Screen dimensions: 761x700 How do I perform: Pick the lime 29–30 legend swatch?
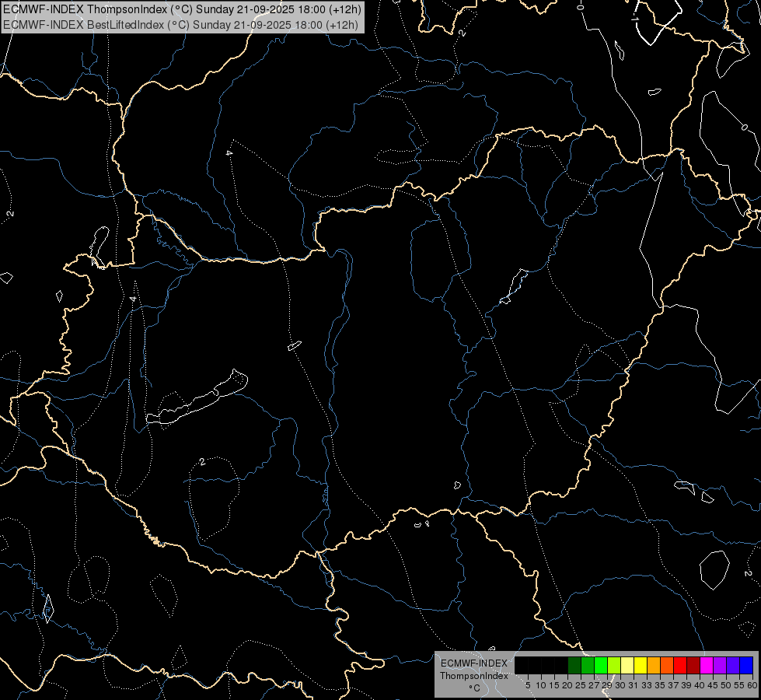[614, 665]
